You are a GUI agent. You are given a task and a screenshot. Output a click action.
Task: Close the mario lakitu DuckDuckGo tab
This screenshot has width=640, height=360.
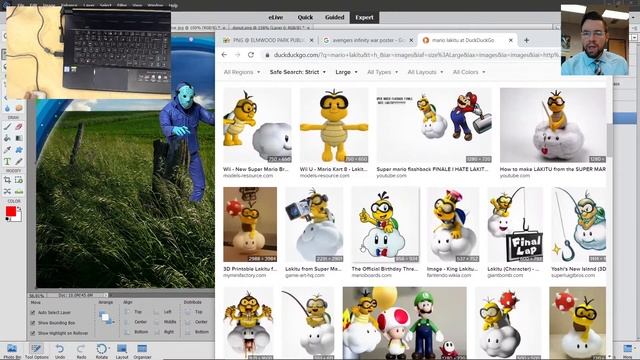tap(510, 40)
